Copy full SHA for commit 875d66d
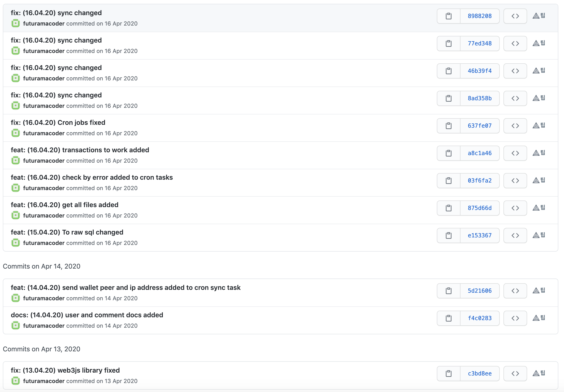Screen dimensions: 564x392 pyautogui.click(x=448, y=208)
